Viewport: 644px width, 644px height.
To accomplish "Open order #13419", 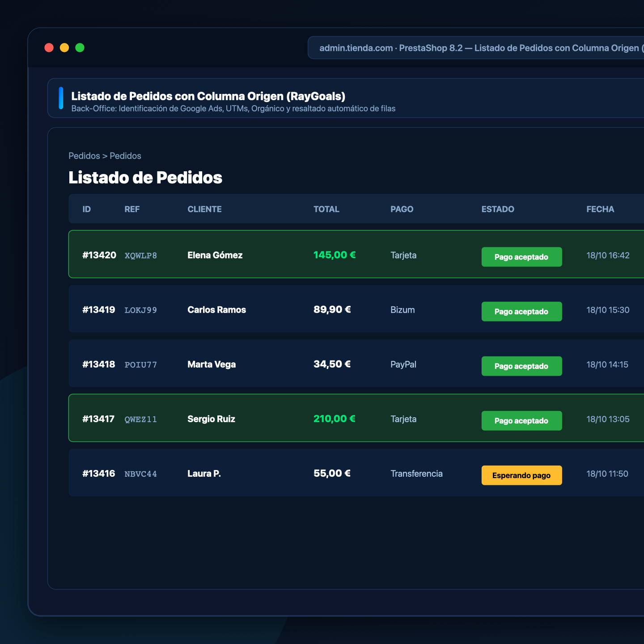I will [99, 310].
